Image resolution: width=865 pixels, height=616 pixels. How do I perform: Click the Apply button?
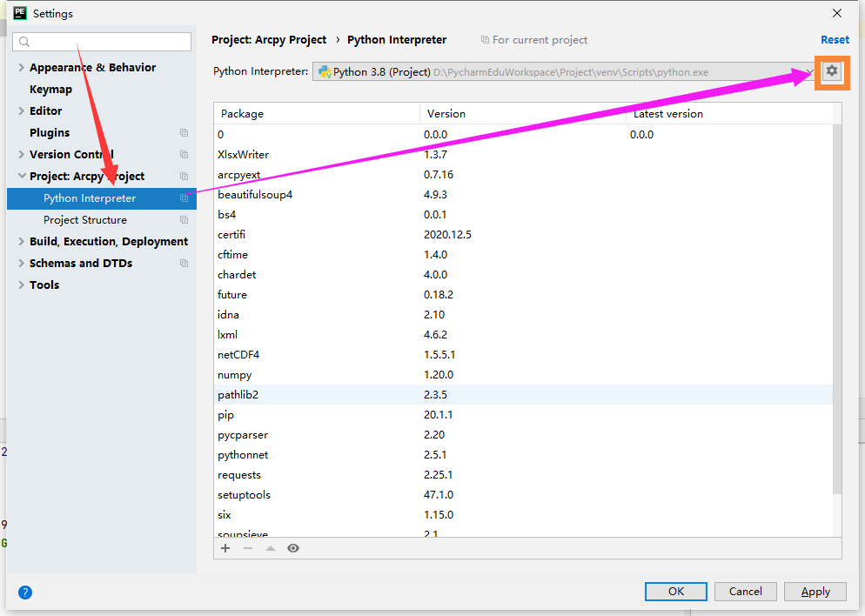(x=815, y=592)
